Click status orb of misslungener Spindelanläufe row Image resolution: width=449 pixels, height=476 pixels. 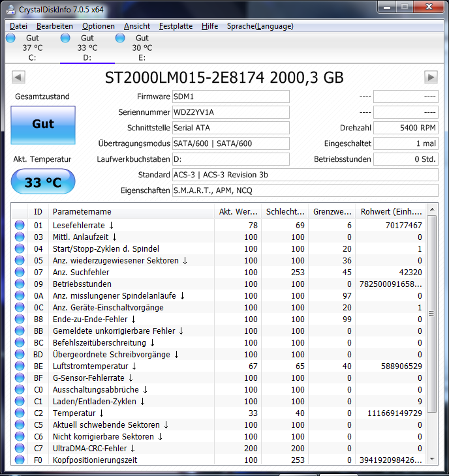(x=20, y=295)
